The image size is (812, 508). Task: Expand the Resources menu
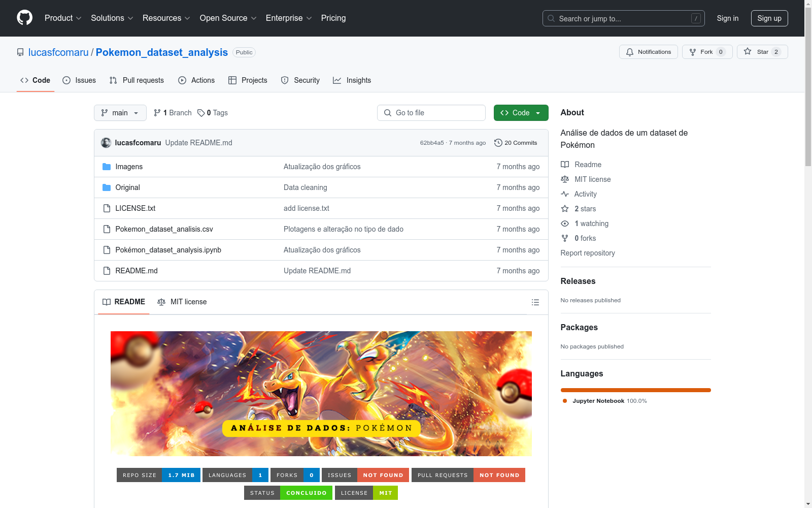coord(166,18)
